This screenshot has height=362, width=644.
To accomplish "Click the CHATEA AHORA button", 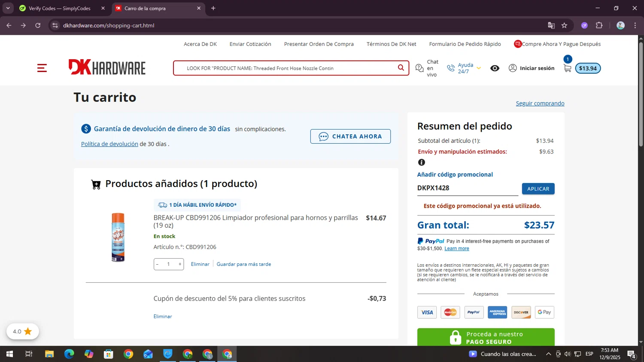I will pyautogui.click(x=350, y=136).
